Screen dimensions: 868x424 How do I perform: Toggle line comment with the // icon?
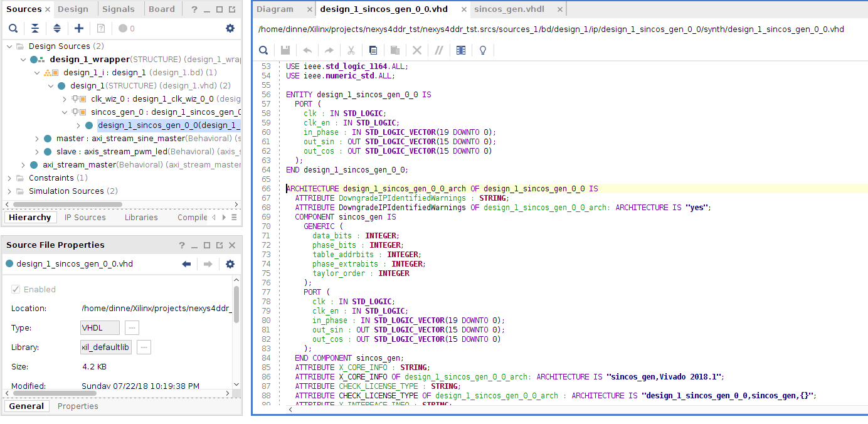pos(438,50)
